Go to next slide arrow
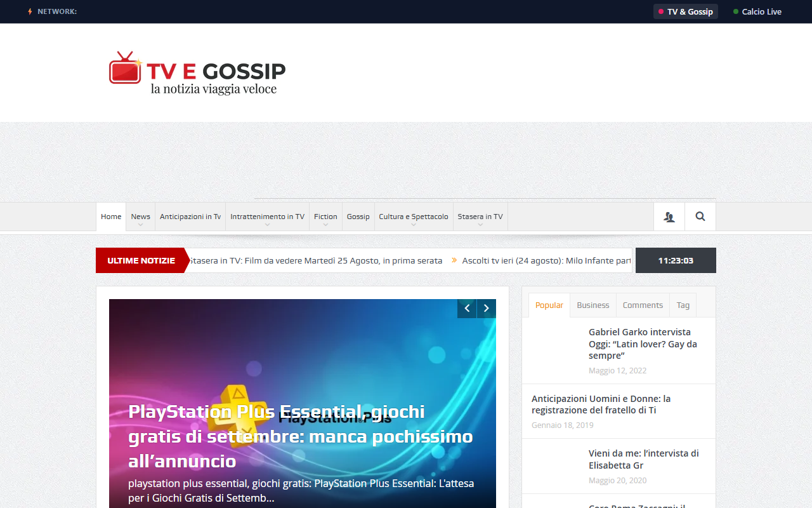812x508 pixels. point(487,309)
